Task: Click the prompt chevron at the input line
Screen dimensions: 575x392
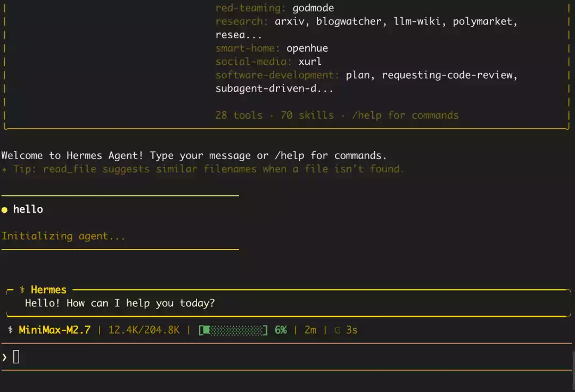Action: click(5, 357)
